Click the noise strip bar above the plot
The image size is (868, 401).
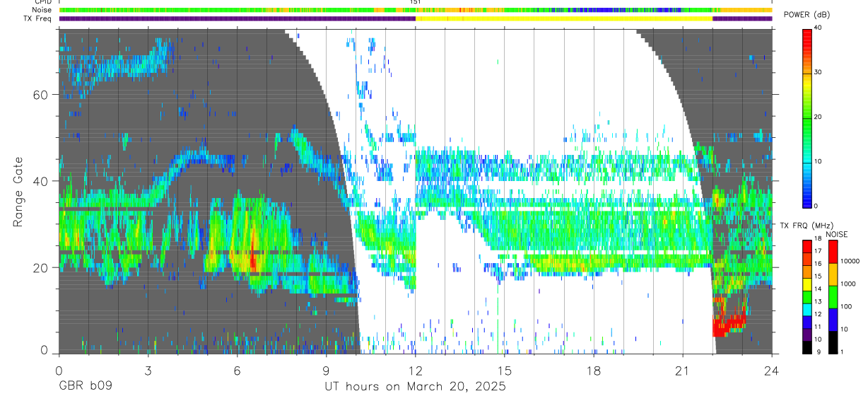click(x=416, y=10)
